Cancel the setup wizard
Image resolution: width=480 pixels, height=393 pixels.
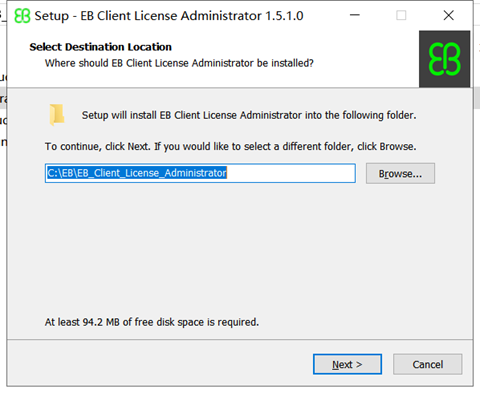click(x=428, y=364)
